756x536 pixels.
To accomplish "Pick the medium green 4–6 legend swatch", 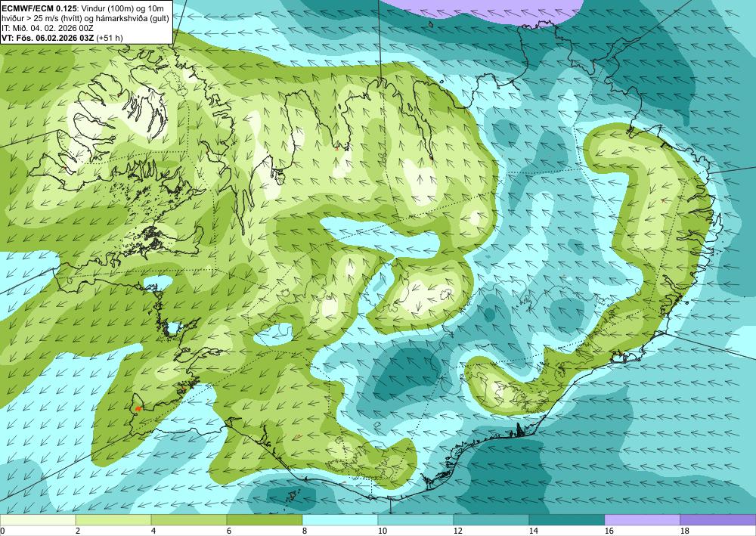I will click(189, 520).
